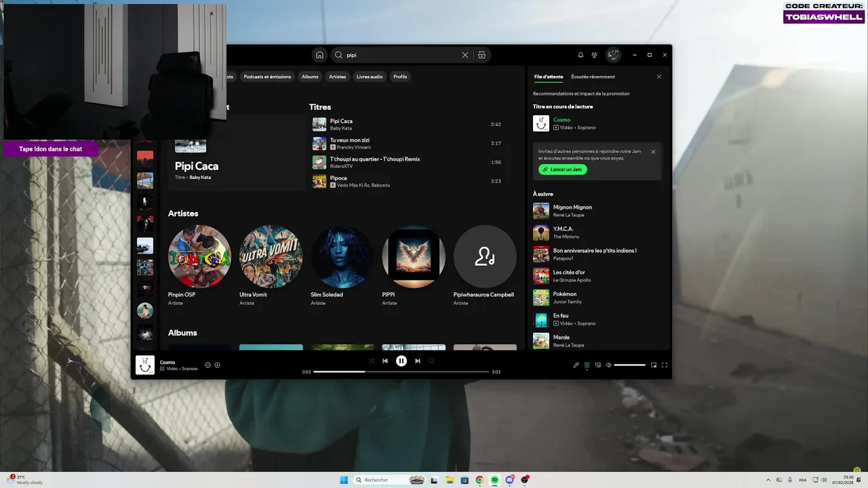This screenshot has height=488, width=868.
Task: Adjust the volume slider
Action: [630, 365]
